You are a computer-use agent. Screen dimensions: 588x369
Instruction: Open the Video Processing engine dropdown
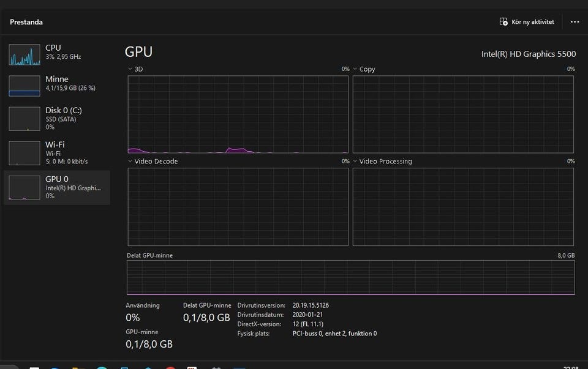pos(355,162)
